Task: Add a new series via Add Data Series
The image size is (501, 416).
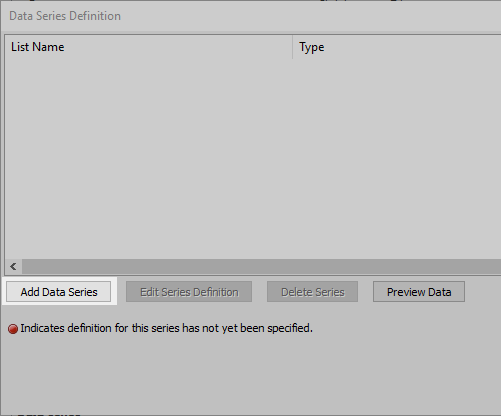Action: click(x=58, y=292)
